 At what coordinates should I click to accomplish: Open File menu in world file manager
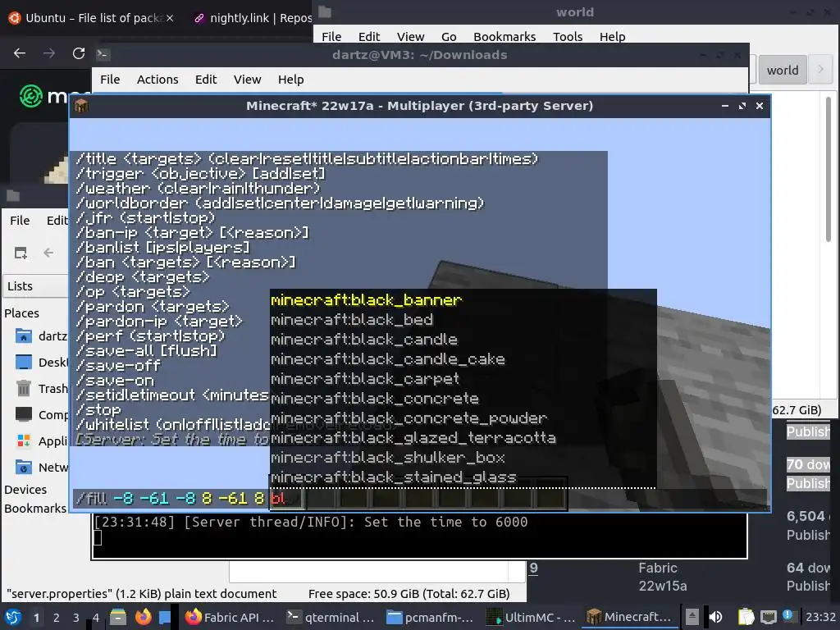331,36
